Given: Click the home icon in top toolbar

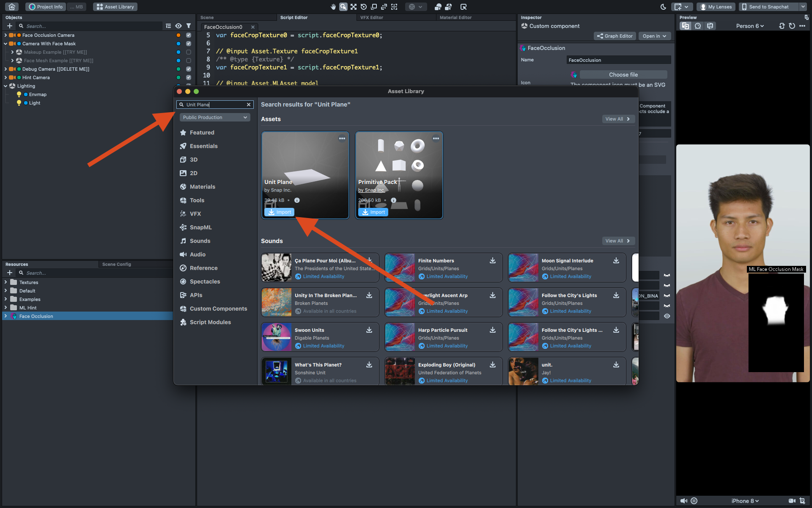Looking at the screenshot, I should [x=12, y=7].
